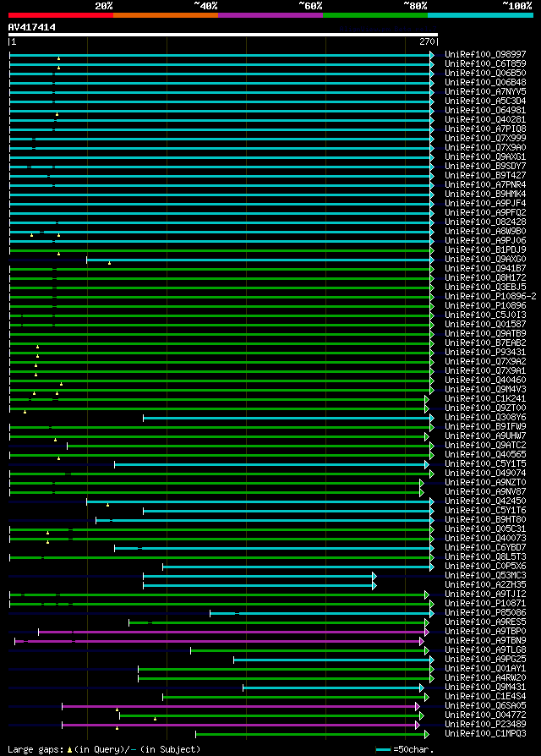Image resolution: width=541 pixels, height=756 pixels.
Task: Select hit UniRef100_P10896-2
Action: [490, 297]
